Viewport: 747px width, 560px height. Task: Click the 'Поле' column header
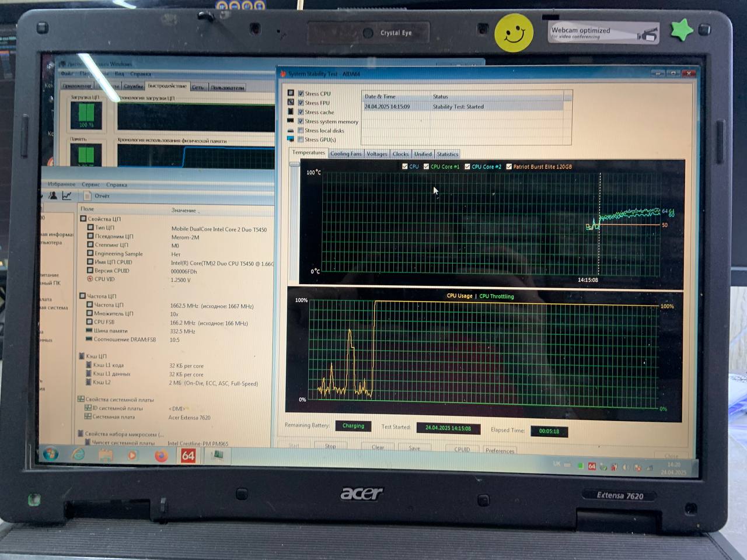[88, 208]
